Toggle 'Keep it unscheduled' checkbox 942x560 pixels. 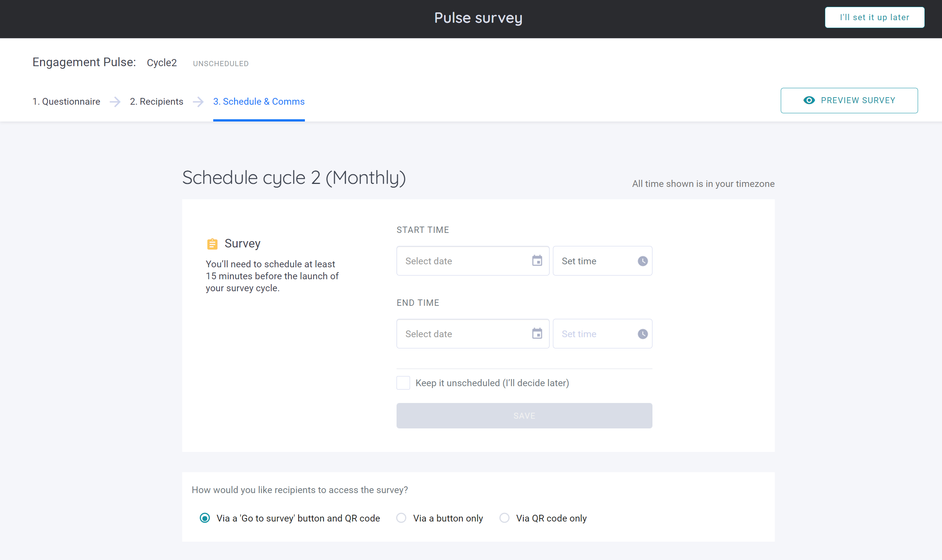click(404, 383)
